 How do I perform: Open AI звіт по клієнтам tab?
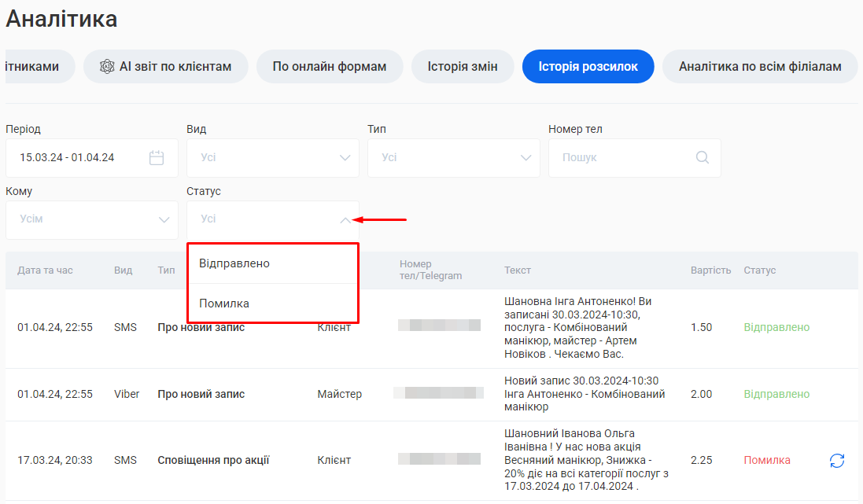166,67
